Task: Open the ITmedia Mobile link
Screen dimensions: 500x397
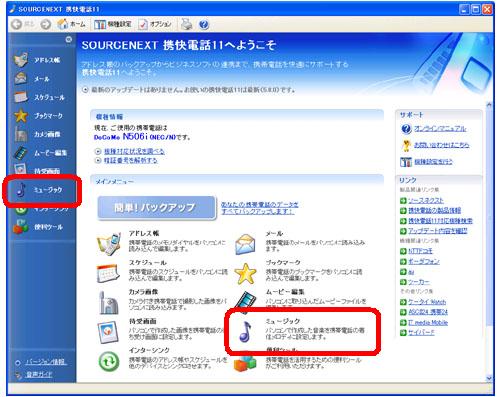Action: 428,322
